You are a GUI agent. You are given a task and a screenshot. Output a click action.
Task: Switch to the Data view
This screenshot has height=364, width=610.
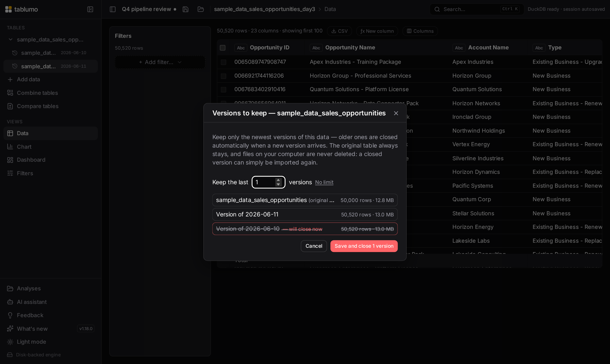(51, 133)
